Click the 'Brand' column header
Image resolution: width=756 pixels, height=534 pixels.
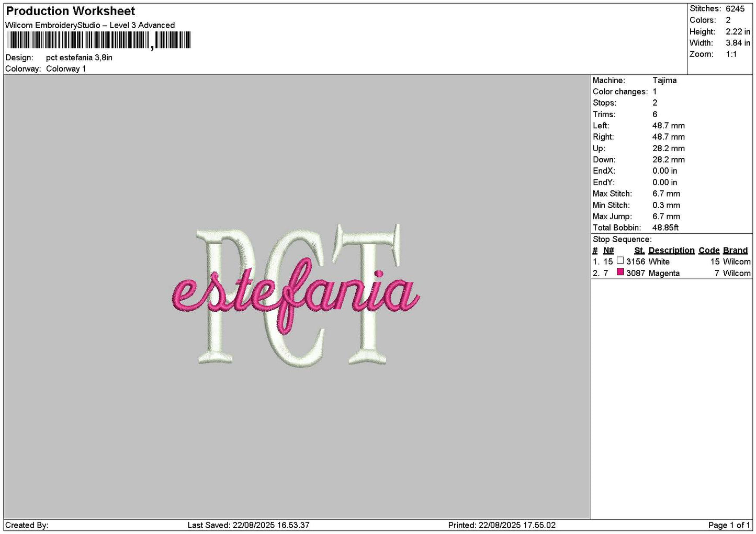(x=736, y=251)
